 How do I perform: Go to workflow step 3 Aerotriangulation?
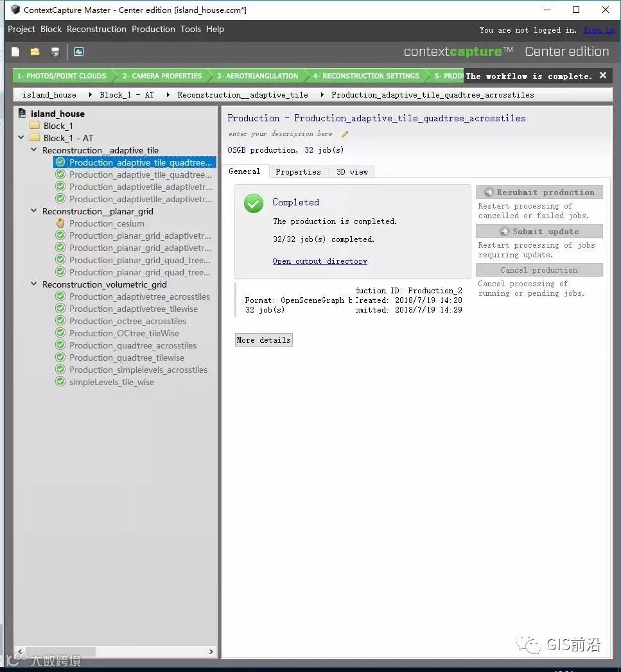point(258,76)
